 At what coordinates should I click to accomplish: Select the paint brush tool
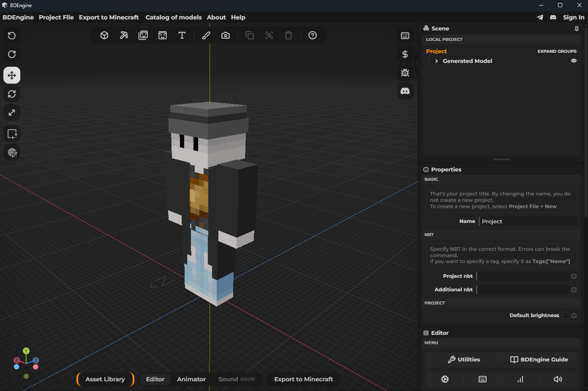pyautogui.click(x=206, y=35)
